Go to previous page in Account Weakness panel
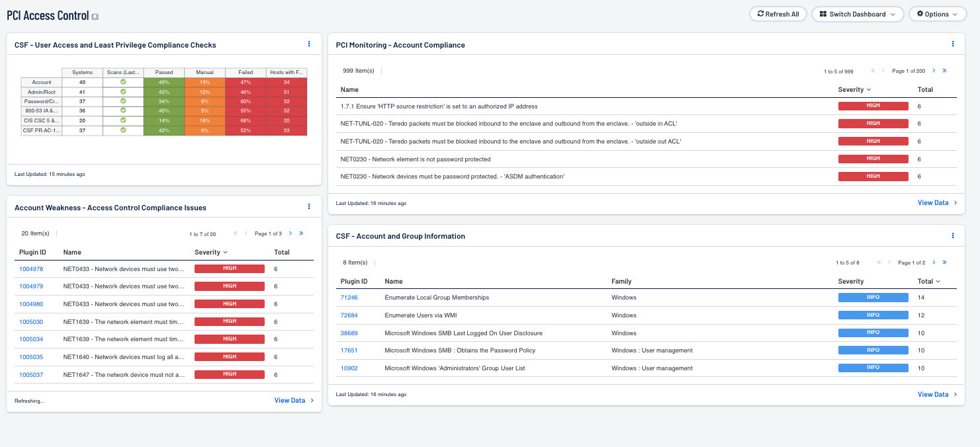 [x=246, y=233]
